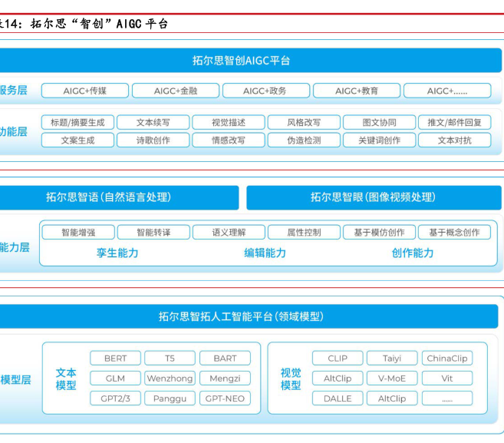
Task: Click the figure title 拓尔思"智创"AIGC平台
Action: (x=99, y=24)
